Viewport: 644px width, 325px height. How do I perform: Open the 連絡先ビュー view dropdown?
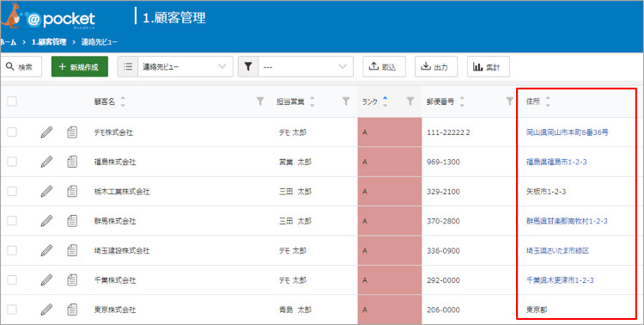175,67
